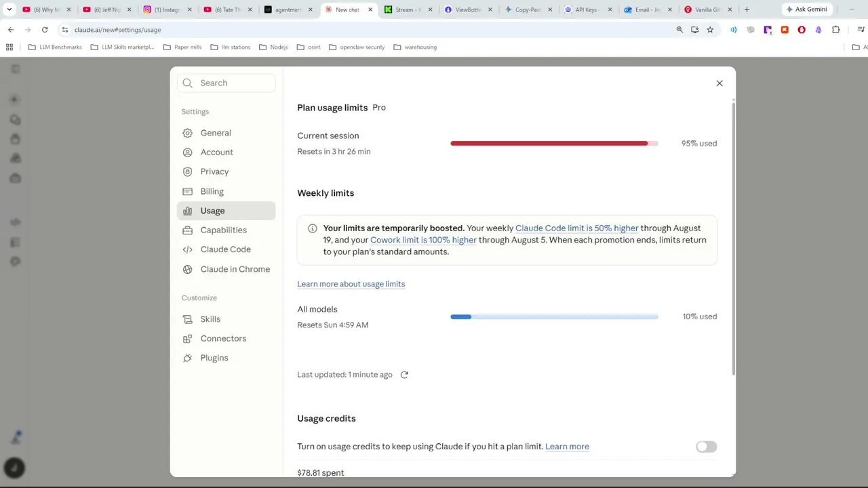Image resolution: width=868 pixels, height=488 pixels.
Task: Focus the settings Search field
Action: tap(226, 83)
